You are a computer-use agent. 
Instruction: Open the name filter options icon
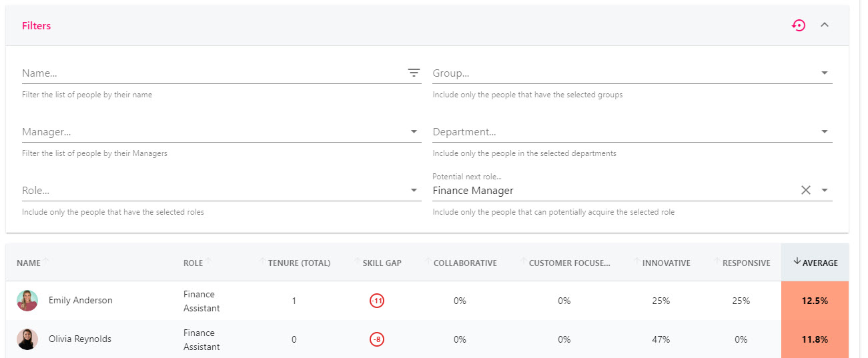(414, 73)
